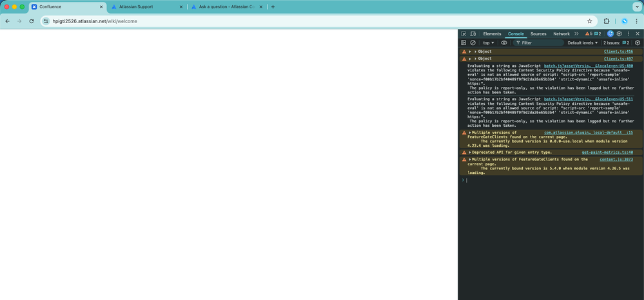644x300 pixels.
Task: Close the DevTools panel
Action: (x=638, y=33)
